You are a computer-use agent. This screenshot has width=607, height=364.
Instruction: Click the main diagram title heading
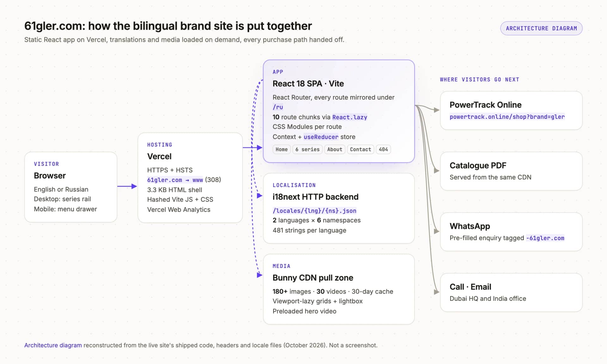[x=168, y=26]
